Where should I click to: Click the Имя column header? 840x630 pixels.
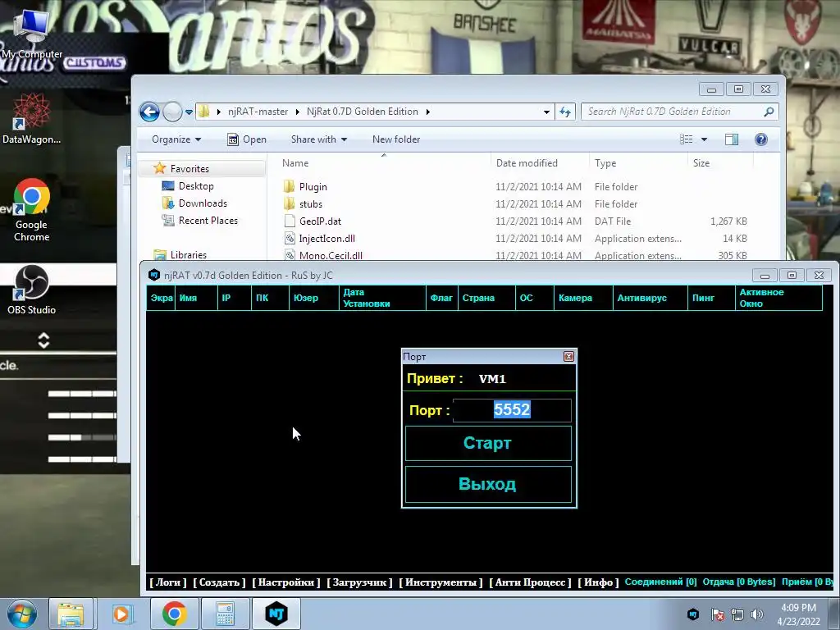[x=196, y=298]
